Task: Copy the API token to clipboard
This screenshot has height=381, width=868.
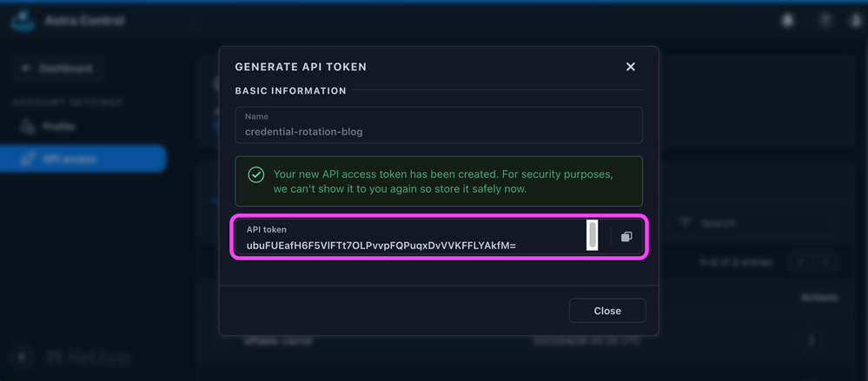Action: pos(626,236)
